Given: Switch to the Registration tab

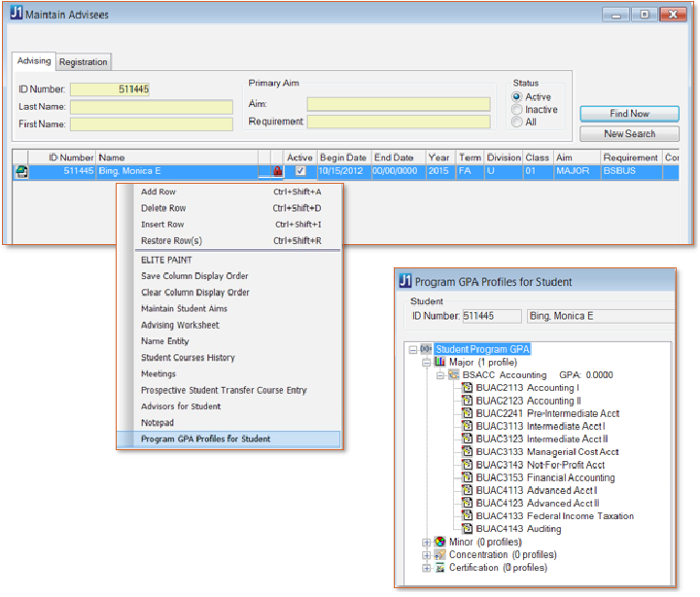Looking at the screenshot, I should click(84, 62).
